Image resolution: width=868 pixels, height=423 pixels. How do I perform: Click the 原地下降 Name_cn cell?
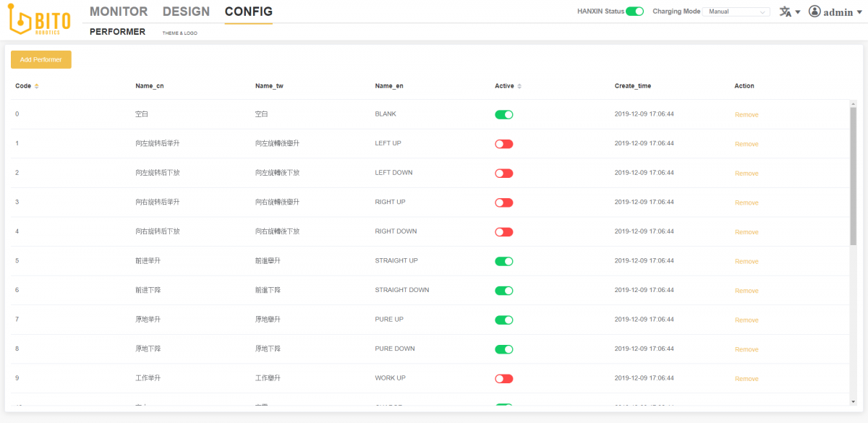[x=148, y=349]
